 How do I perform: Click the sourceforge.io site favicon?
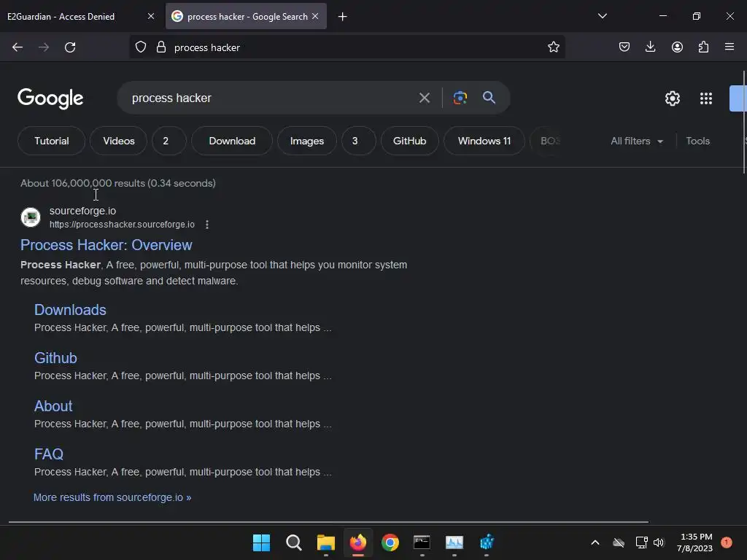pyautogui.click(x=31, y=217)
